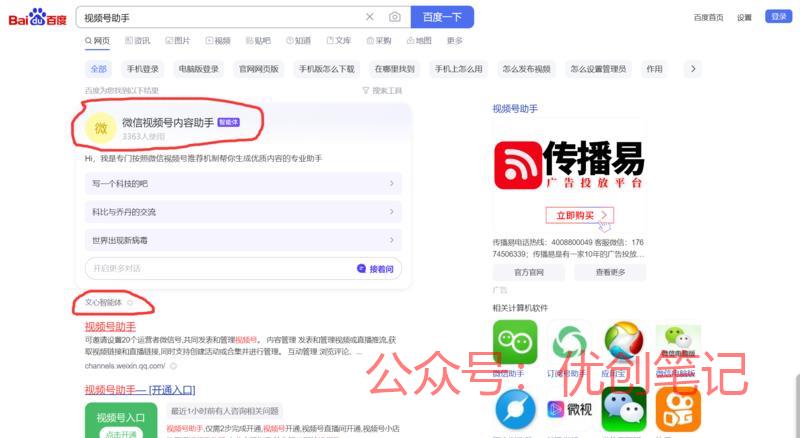Switch to the 知道 tab

[x=298, y=40]
